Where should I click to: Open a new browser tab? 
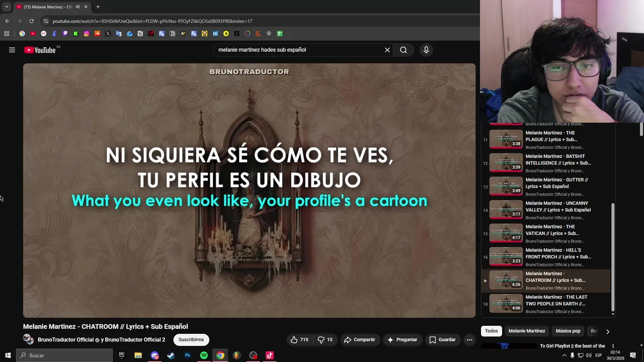point(98,7)
